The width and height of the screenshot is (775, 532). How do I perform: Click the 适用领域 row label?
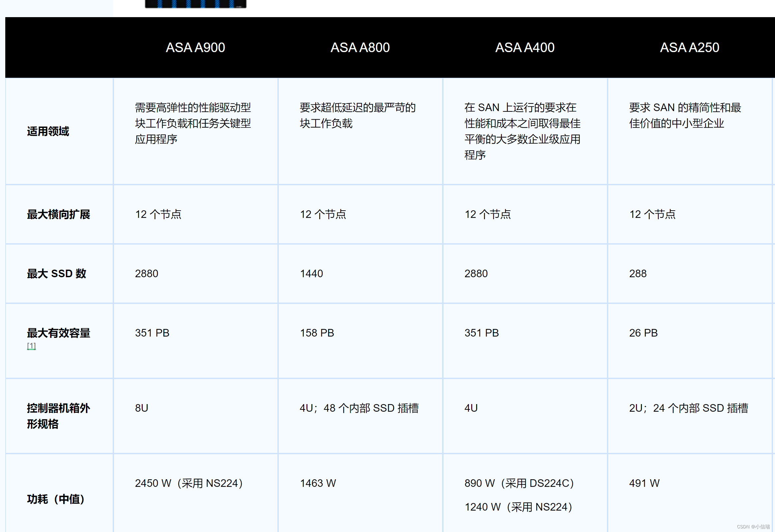[48, 132]
